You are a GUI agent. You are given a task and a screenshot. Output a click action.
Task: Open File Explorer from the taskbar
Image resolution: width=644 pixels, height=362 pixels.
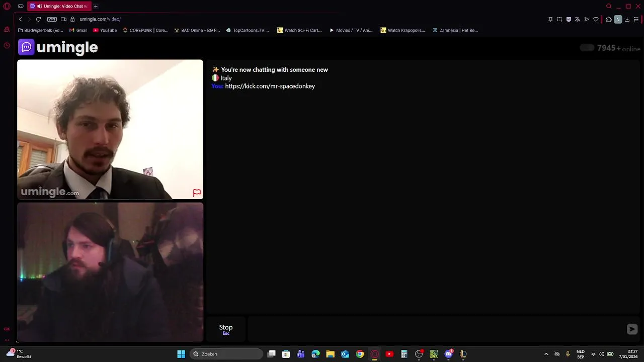coord(330,354)
